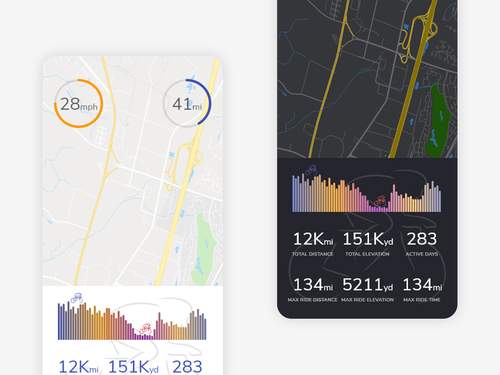This screenshot has width=500, height=375.
Task: Click the light card elevation bar chart
Action: 132,320
